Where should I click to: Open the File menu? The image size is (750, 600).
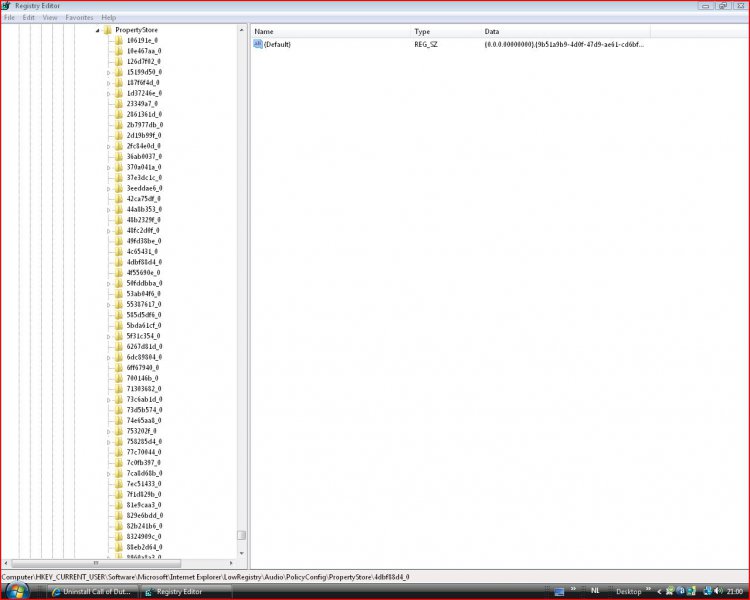pyautogui.click(x=9, y=17)
